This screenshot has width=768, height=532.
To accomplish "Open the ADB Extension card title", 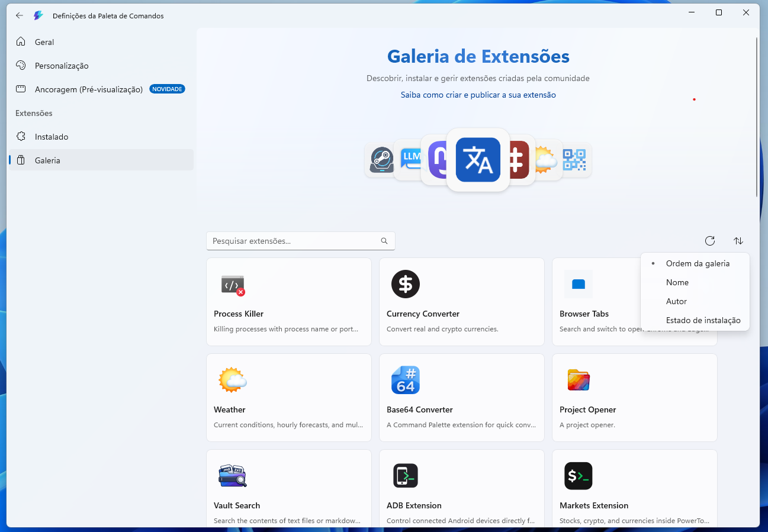I will (x=414, y=505).
